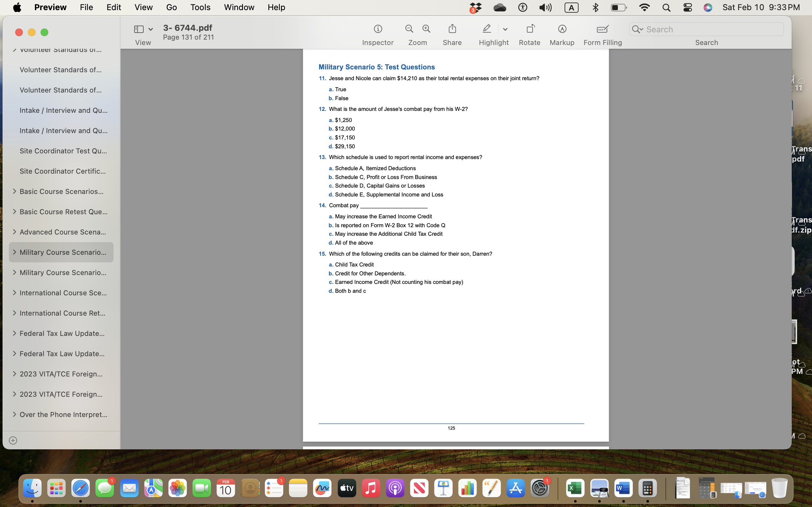Viewport: 812px width, 507px height.
Task: Click the zoom out magnifier icon
Action: pos(409,29)
